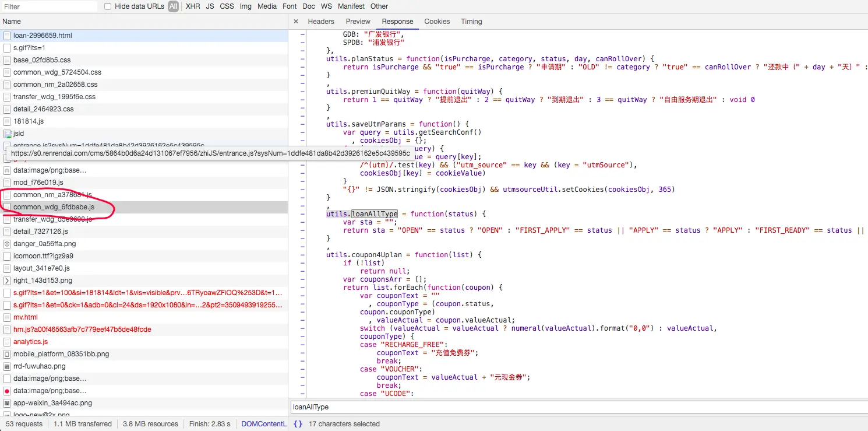Screen dimensions: 868x431
Task: Click the search box containing loanAllType
Action: coord(578,407)
